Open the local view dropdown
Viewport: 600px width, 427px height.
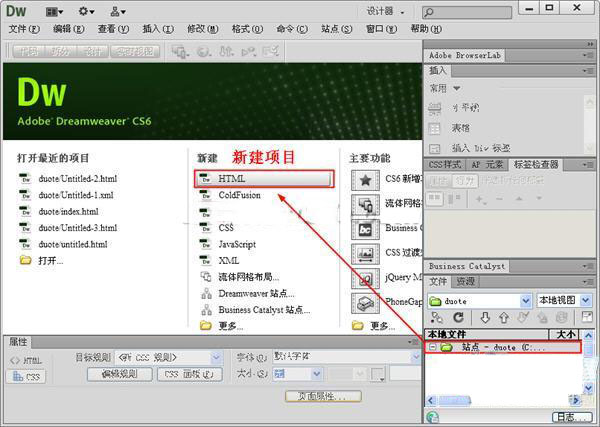(x=585, y=300)
